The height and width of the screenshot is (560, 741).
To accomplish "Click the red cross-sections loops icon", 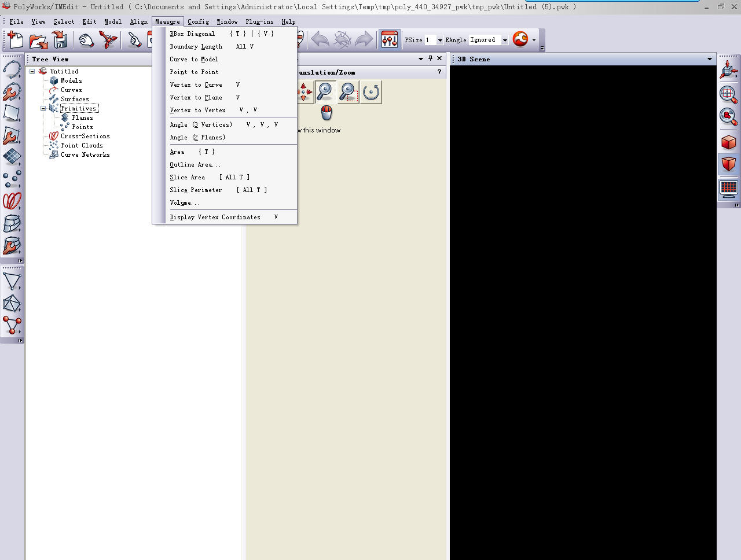I will 12,201.
